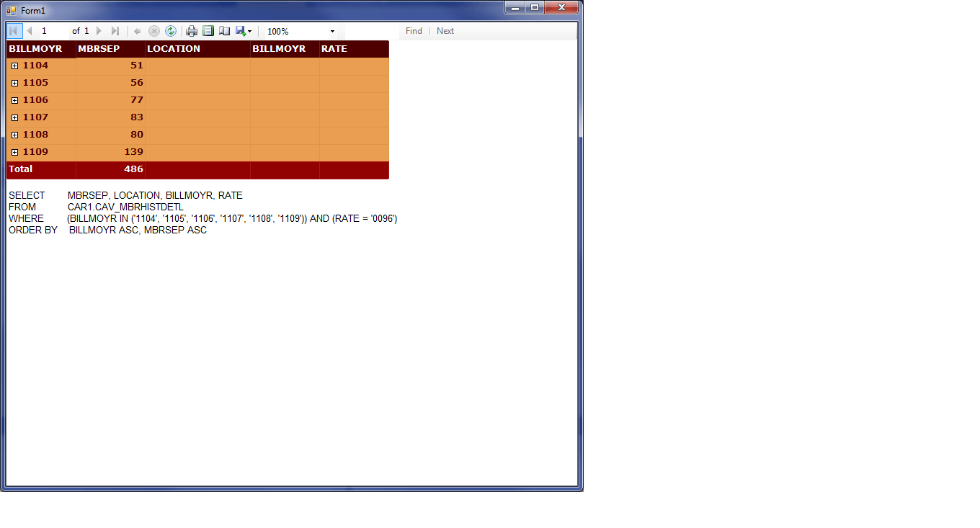980x528 pixels.
Task: Click the WHERE clause text
Action: 203,218
